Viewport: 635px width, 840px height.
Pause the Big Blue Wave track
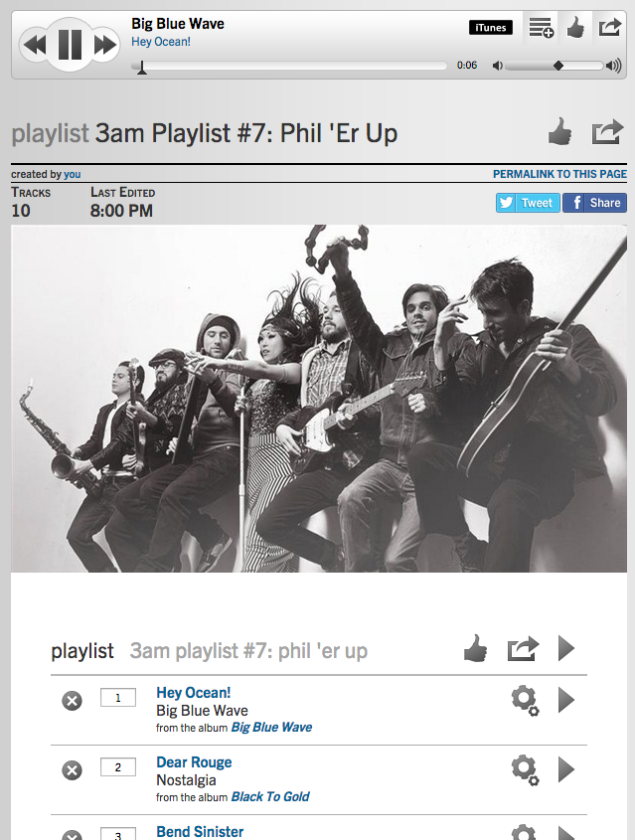70,45
